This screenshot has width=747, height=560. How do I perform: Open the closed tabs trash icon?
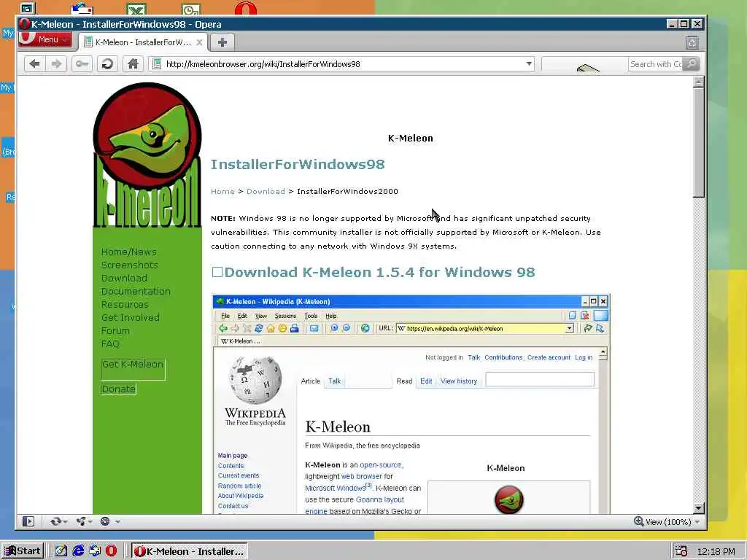click(692, 43)
